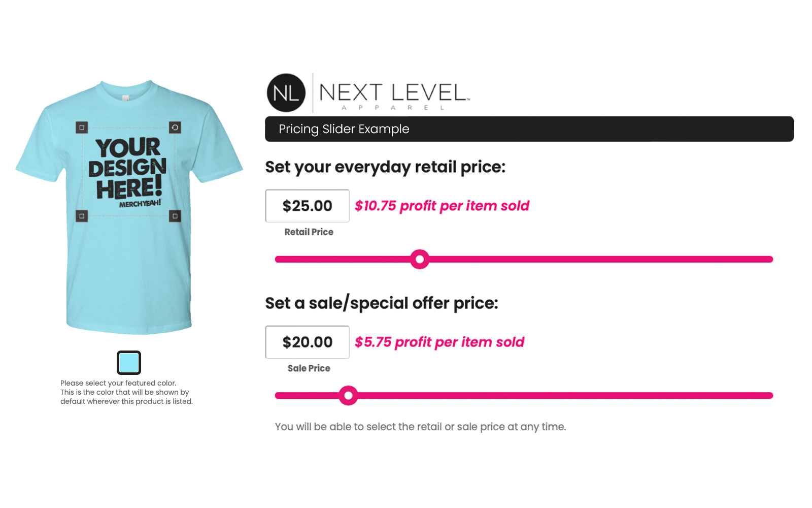Focus the $20.00 sale price field
This screenshot has width=812, height=508.
[x=308, y=342]
